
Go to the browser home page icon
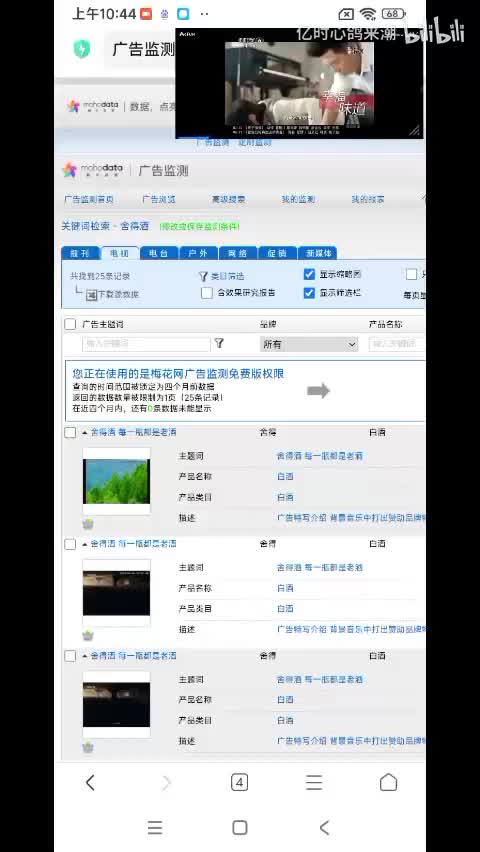point(388,782)
